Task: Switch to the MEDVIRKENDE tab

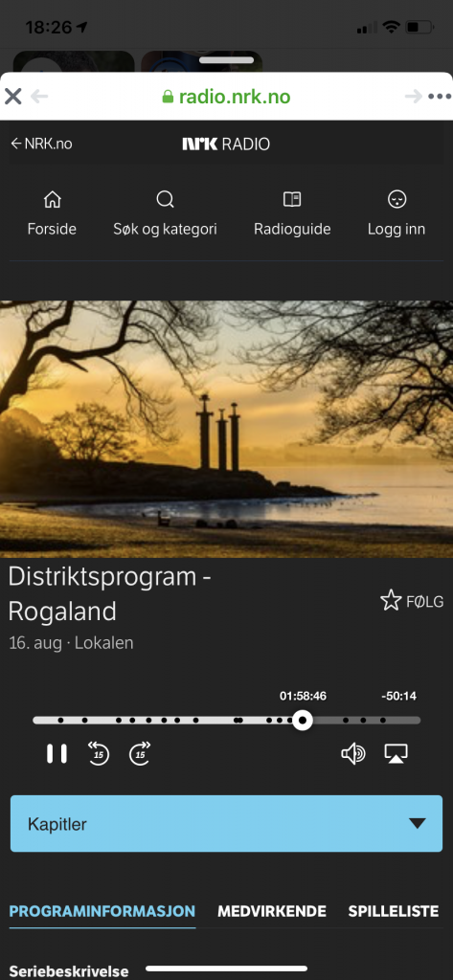Action: (272, 911)
